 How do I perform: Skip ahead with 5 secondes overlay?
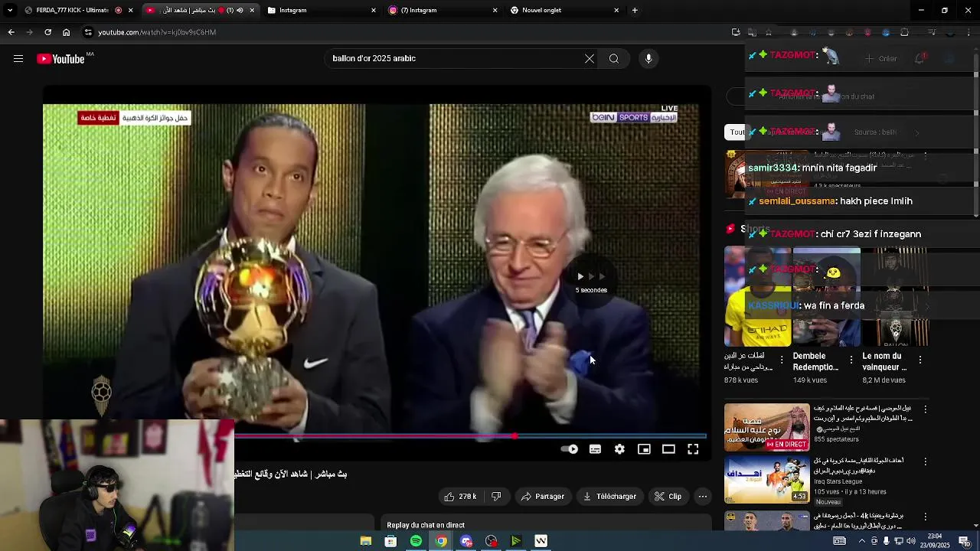(x=591, y=282)
